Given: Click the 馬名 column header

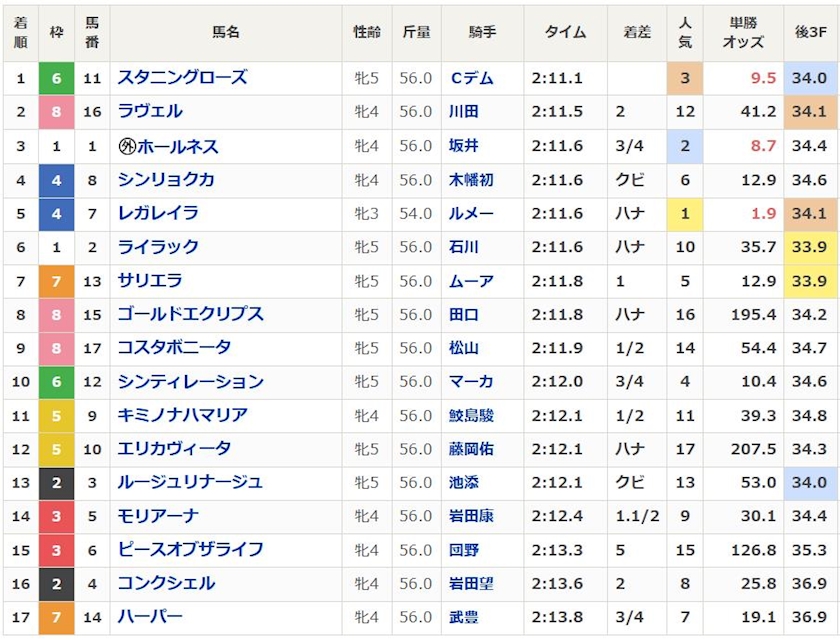Looking at the screenshot, I should [226, 32].
